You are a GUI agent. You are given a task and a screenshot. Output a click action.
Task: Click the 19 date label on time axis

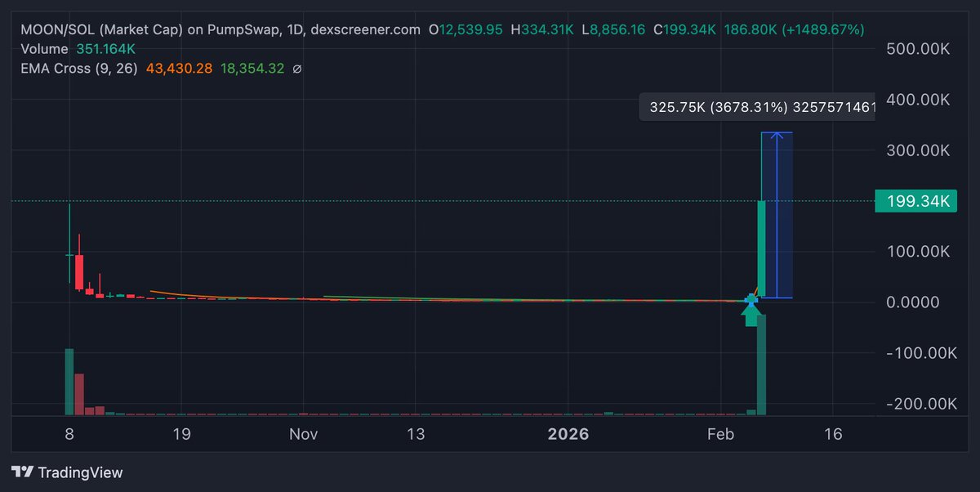[181, 434]
